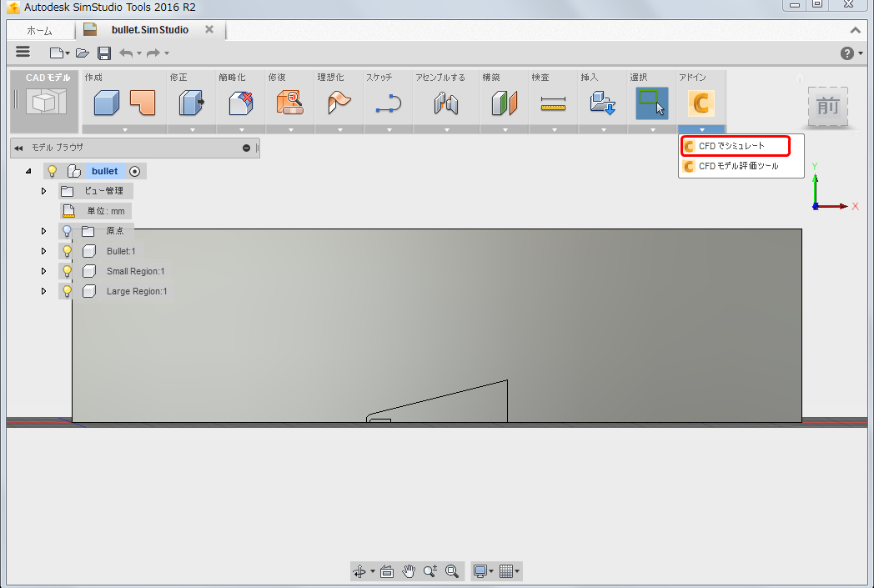Expand the 原点 tree node

[43, 231]
